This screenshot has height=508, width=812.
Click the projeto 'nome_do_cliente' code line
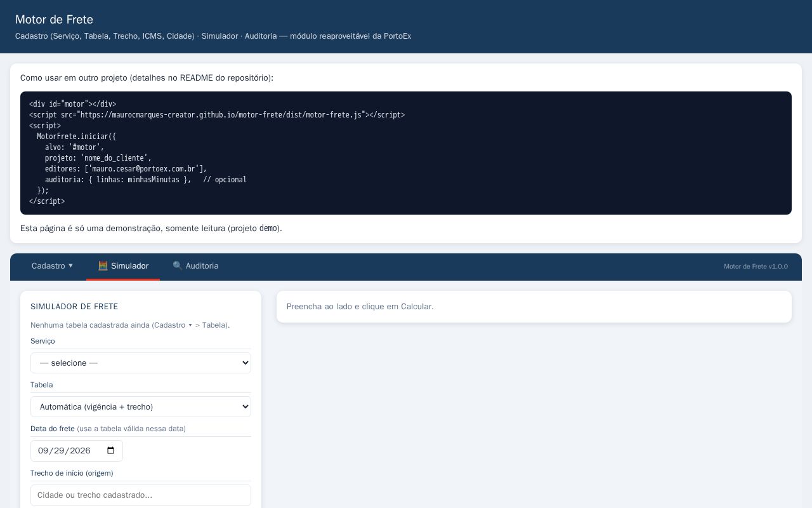98,158
